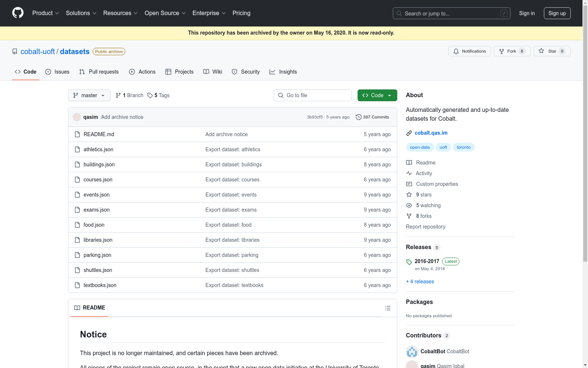Click the file icon next to parking.json

pos(77,255)
